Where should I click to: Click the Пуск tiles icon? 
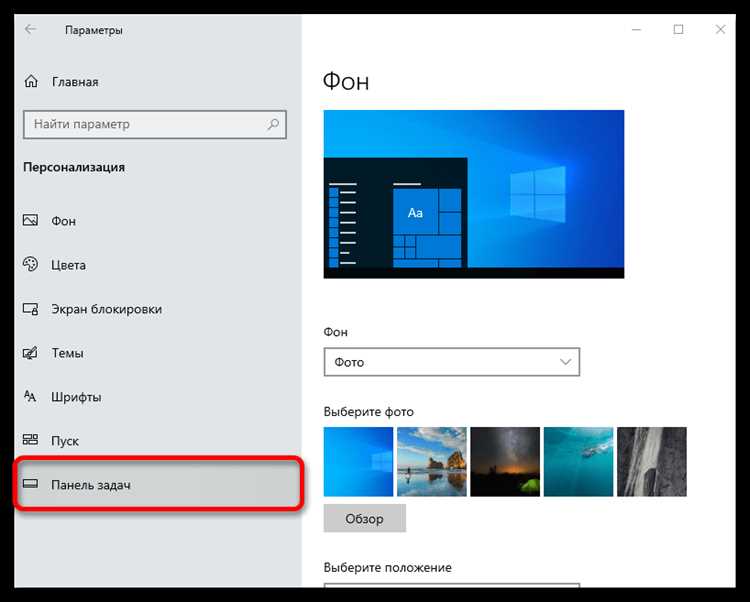pos(30,440)
